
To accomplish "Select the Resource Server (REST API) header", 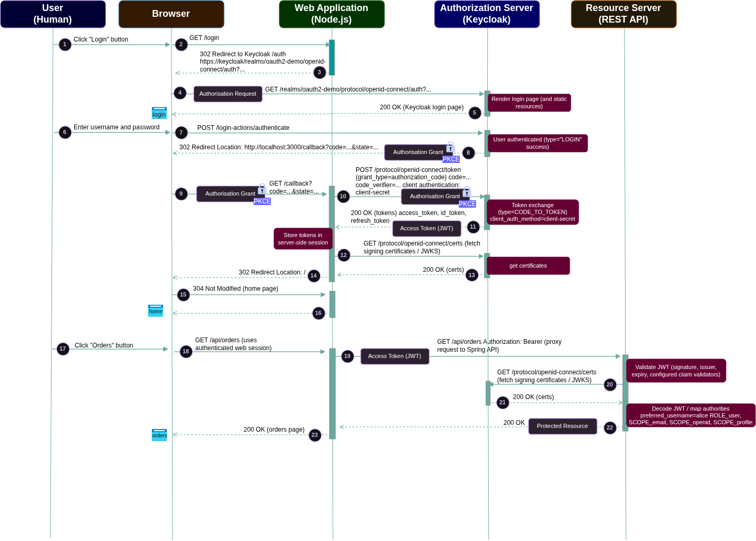I will (x=623, y=14).
